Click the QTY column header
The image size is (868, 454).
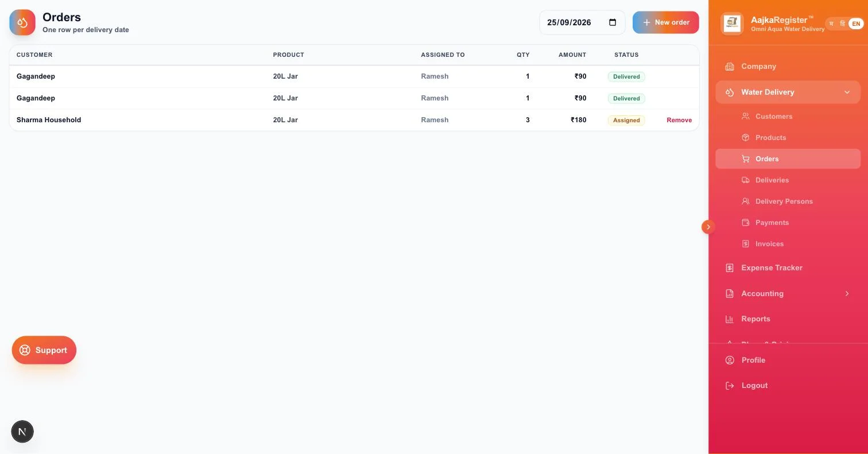click(523, 55)
